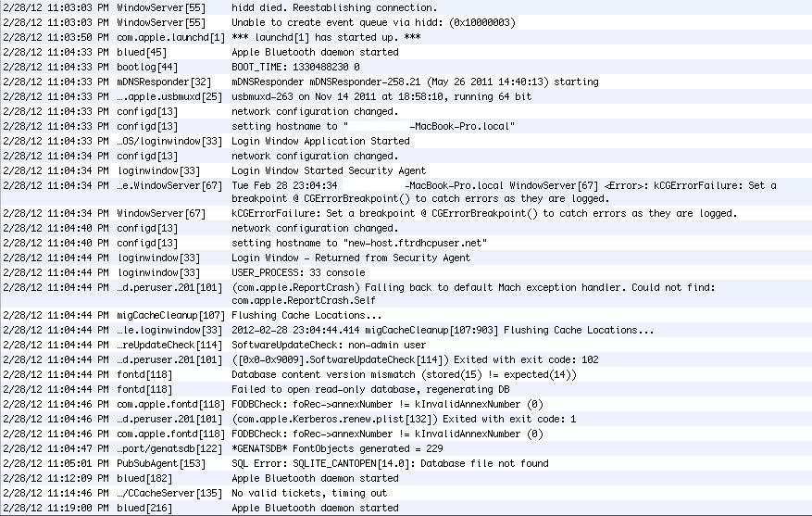Click the 2/28/12 11:12:09 PM timestamp
Viewport: 812px width, 516px height.
(56, 478)
